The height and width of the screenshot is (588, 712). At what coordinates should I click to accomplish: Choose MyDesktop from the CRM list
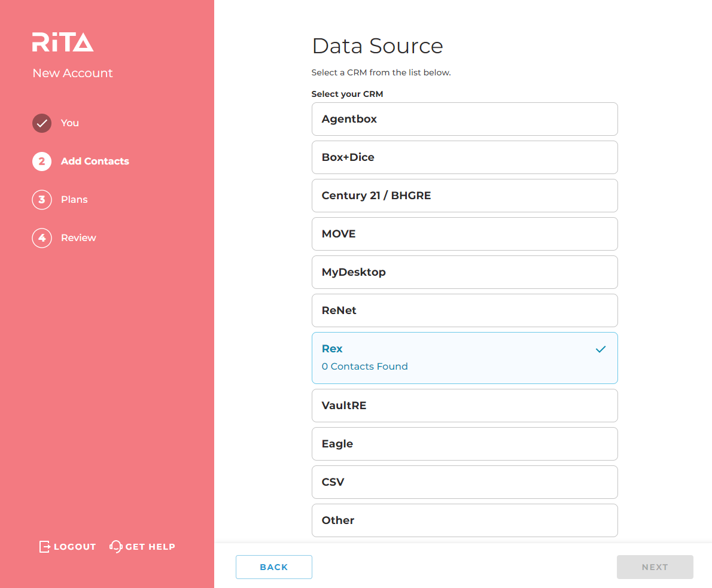tap(464, 272)
